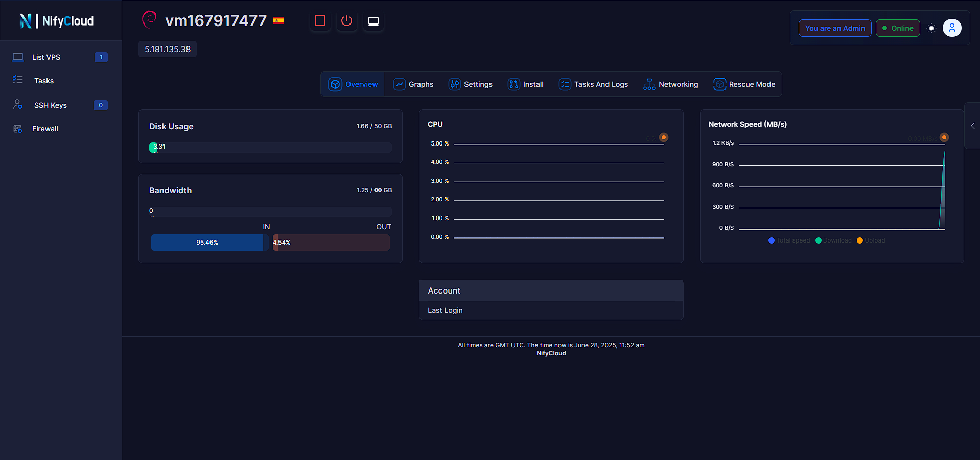
Task: Open Tasks in the sidebar
Action: pyautogui.click(x=61, y=81)
